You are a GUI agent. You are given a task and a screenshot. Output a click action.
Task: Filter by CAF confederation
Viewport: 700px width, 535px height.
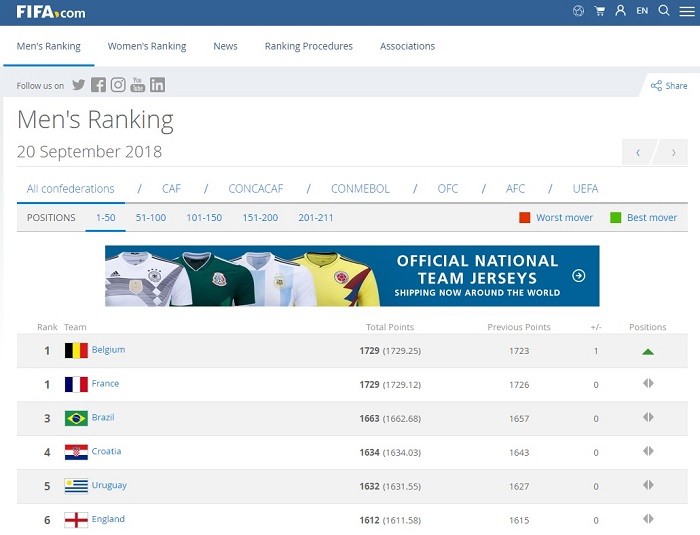tap(171, 189)
